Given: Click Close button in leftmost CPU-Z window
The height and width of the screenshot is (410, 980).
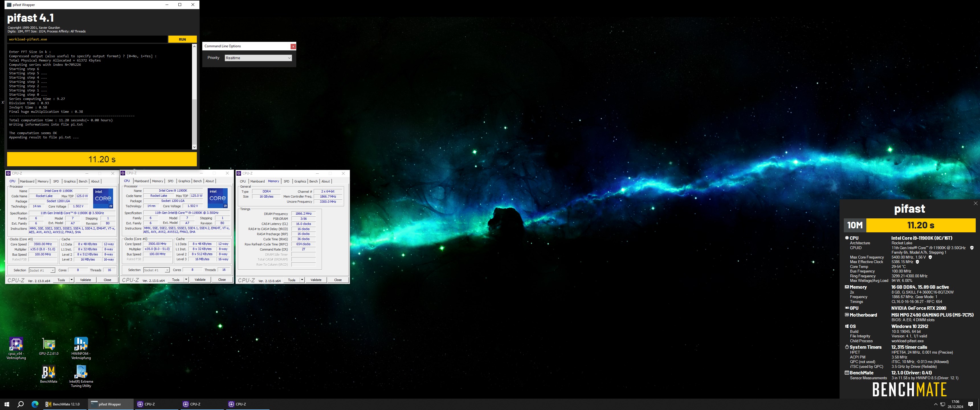Looking at the screenshot, I should point(108,280).
